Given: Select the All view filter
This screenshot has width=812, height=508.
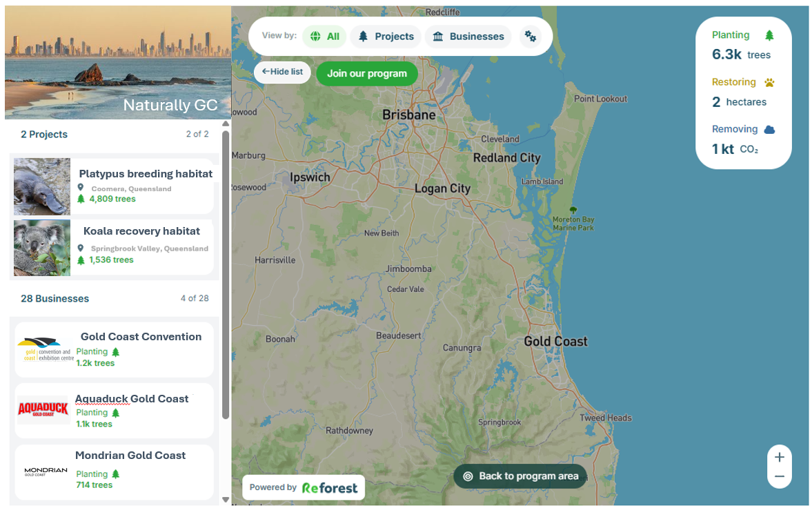Looking at the screenshot, I should tap(324, 37).
